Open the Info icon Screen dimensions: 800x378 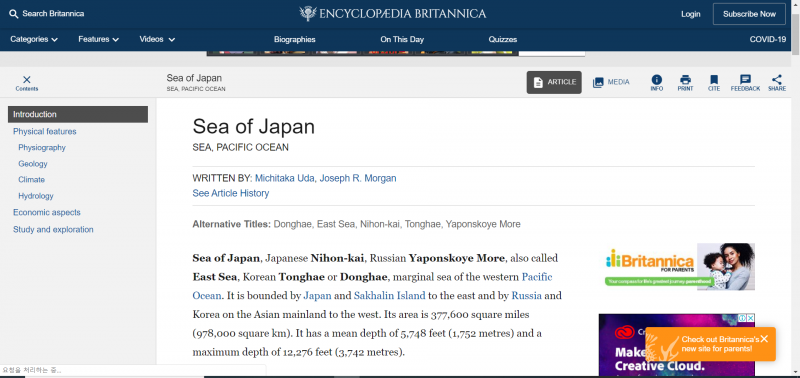[x=657, y=80]
